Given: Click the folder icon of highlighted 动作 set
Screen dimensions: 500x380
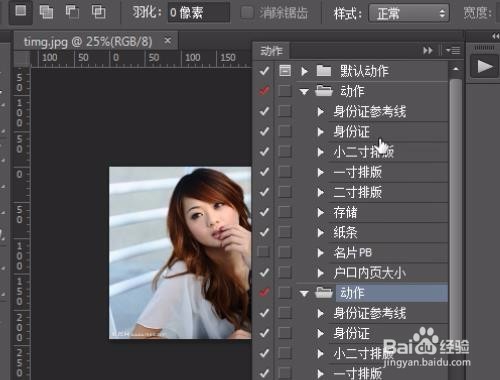Looking at the screenshot, I should click(324, 293).
